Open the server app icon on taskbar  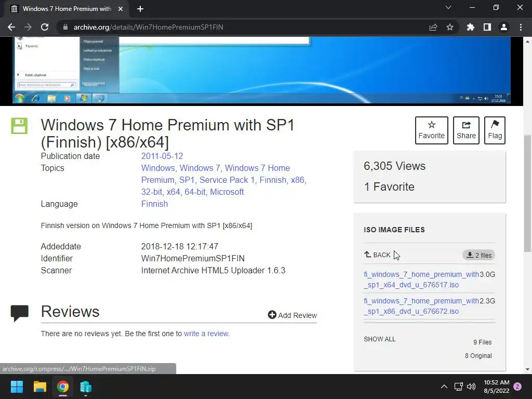click(86, 387)
